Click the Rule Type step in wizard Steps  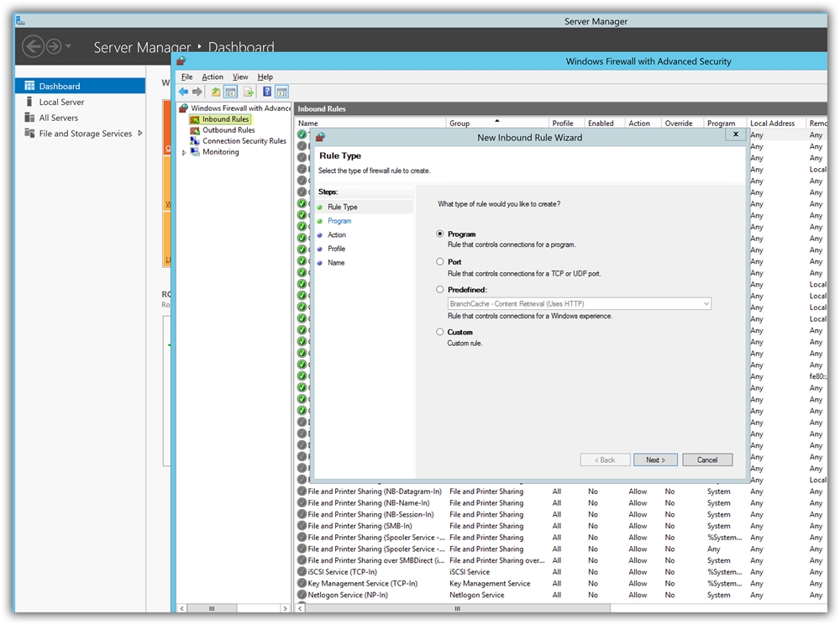pos(343,207)
